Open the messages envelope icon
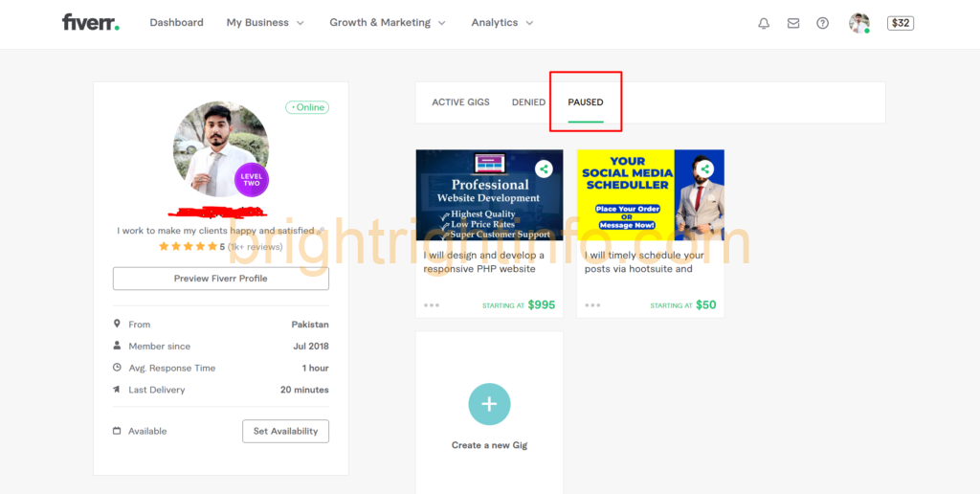980x494 pixels. 793,23
